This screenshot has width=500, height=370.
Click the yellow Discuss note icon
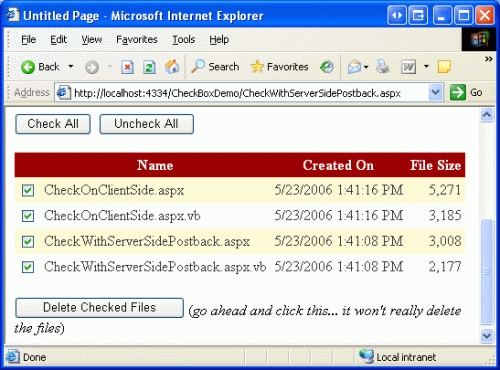point(444,67)
